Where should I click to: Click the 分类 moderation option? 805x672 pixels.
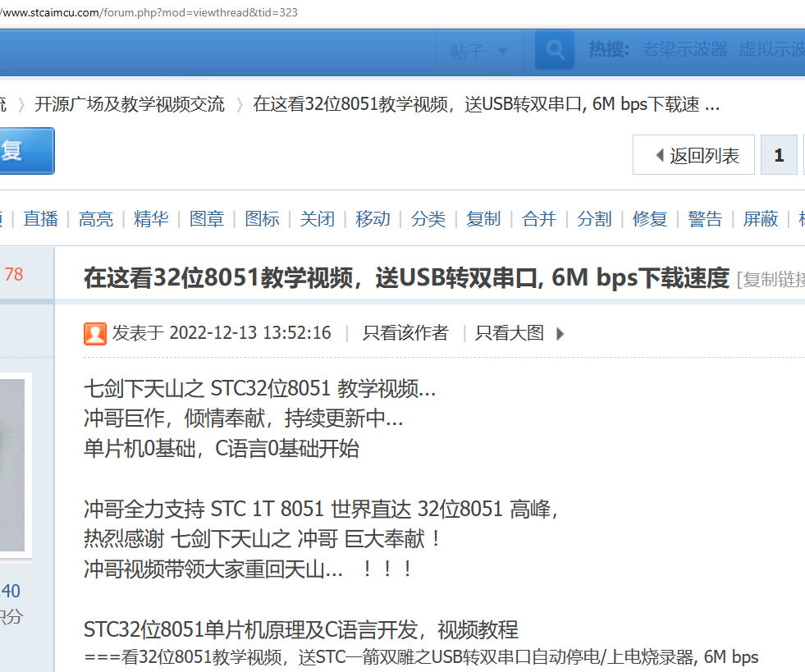[x=428, y=219]
